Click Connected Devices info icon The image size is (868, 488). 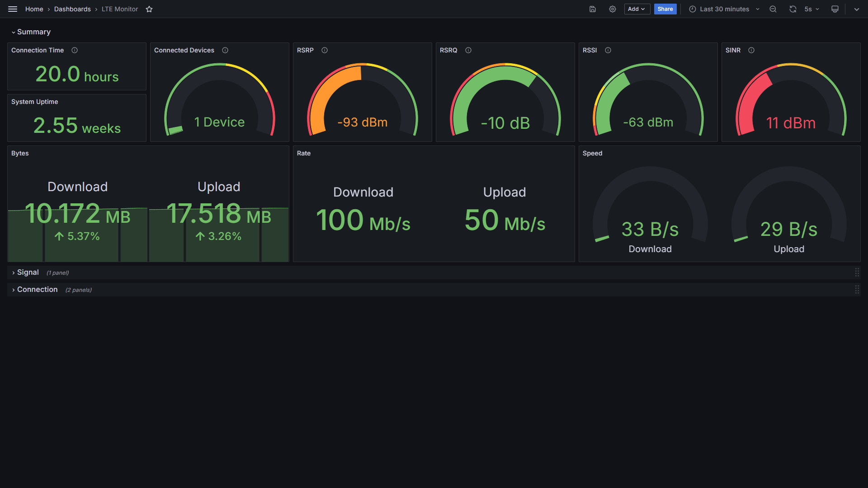[225, 50]
